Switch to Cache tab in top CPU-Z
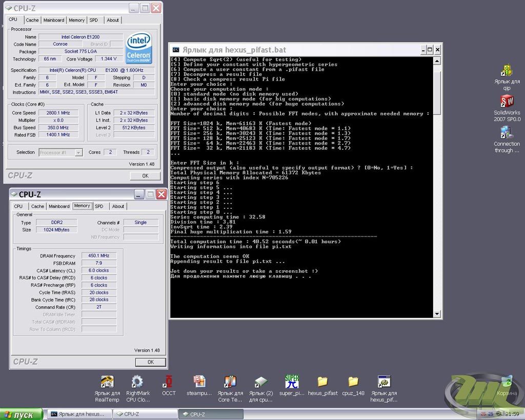Image resolution: width=525 pixels, height=420 pixels. (32, 20)
